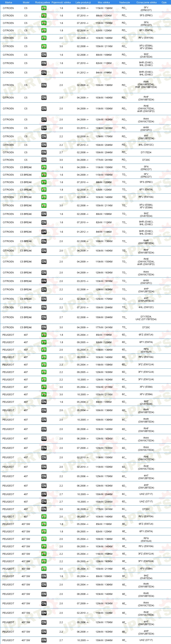Click diesel ON icon in Peugeot 407 6D_ 4HT row
The width and height of the screenshot is (171, 644).
tap(44, 476)
